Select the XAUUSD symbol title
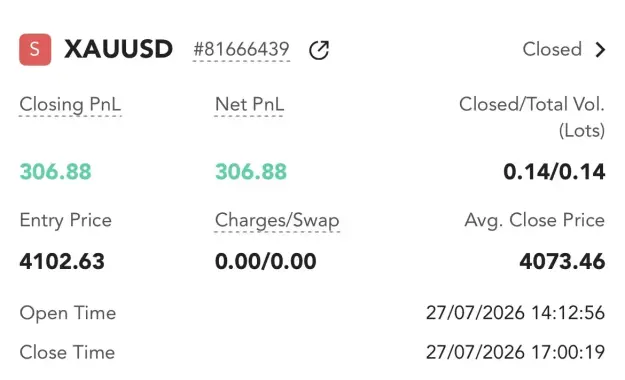Viewport: 625px width, 380px height. click(118, 49)
